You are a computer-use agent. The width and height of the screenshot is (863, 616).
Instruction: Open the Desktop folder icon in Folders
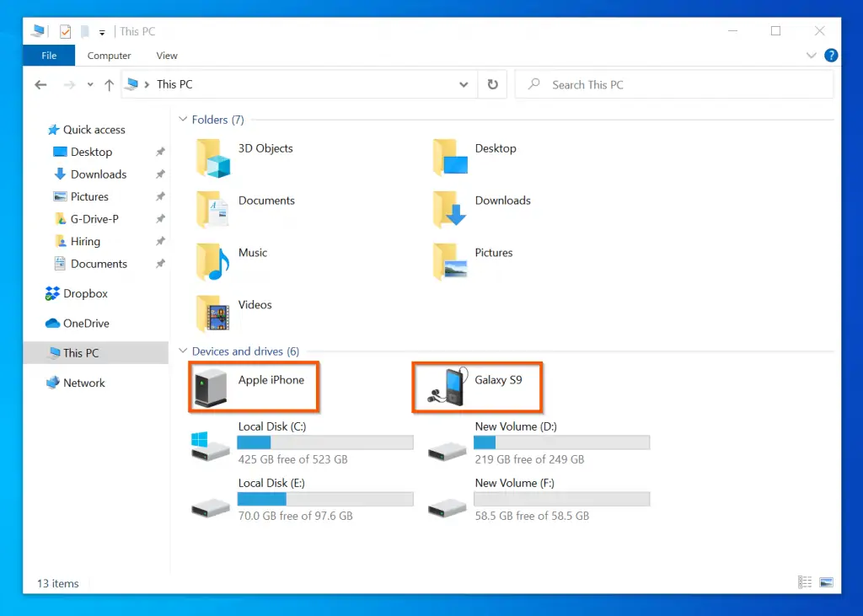pos(450,158)
